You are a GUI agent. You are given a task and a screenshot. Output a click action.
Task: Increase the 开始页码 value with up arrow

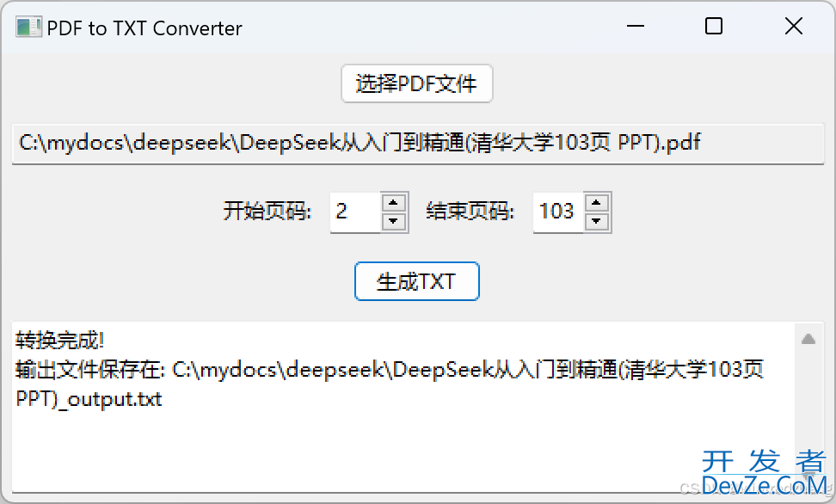pyautogui.click(x=394, y=203)
